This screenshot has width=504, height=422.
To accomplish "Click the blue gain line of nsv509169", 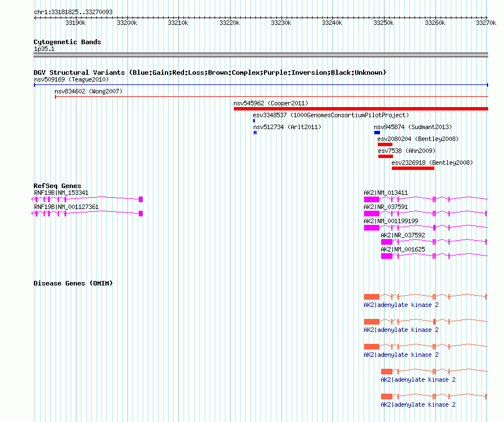I will [x=261, y=85].
